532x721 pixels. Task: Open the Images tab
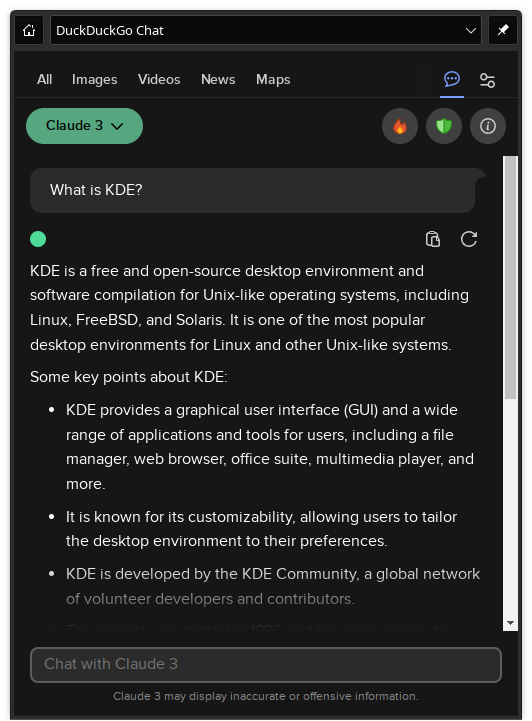pos(94,80)
